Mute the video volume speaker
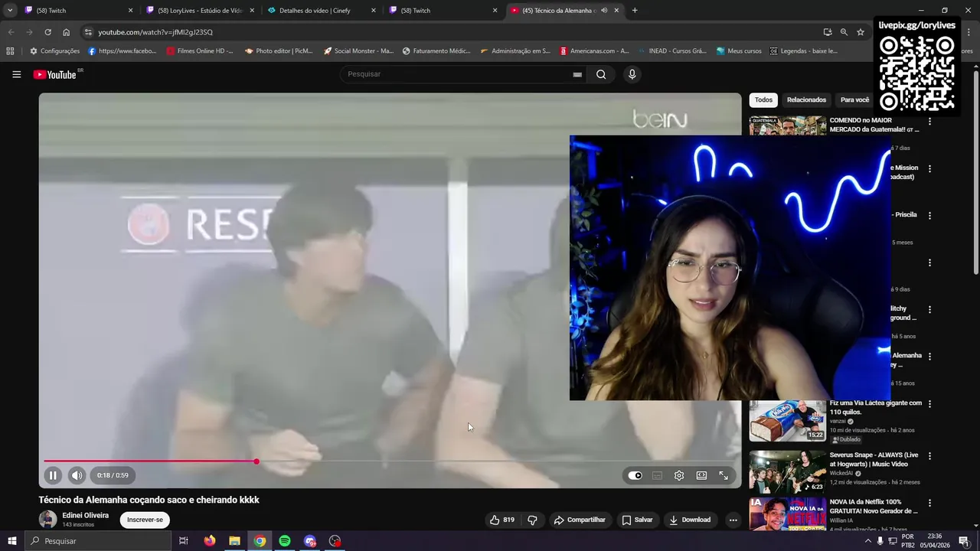 coord(77,475)
